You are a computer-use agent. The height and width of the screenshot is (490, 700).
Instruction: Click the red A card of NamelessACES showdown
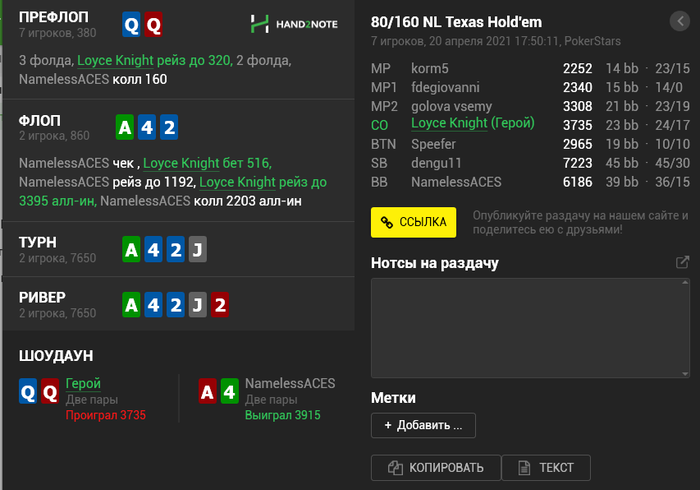point(207,391)
